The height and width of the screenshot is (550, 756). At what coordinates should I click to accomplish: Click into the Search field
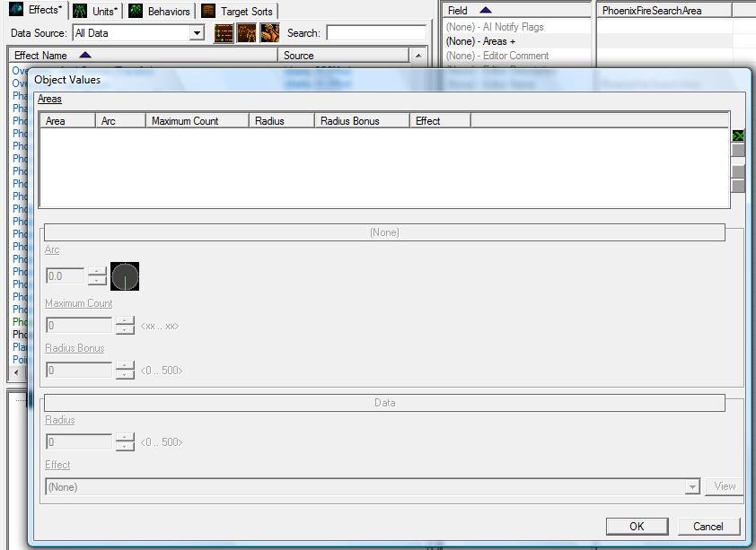[376, 33]
